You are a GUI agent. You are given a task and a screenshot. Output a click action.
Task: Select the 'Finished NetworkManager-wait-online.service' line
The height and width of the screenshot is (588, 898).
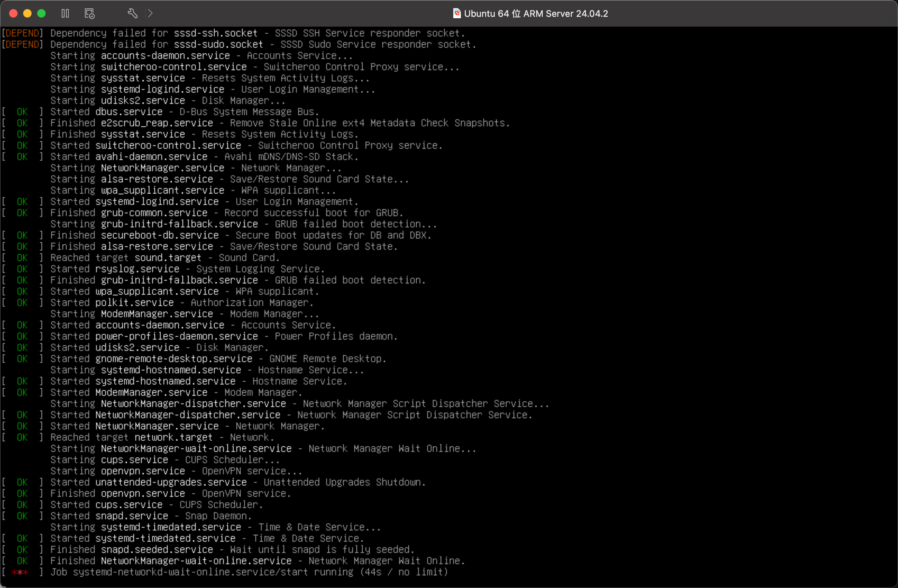point(233,561)
